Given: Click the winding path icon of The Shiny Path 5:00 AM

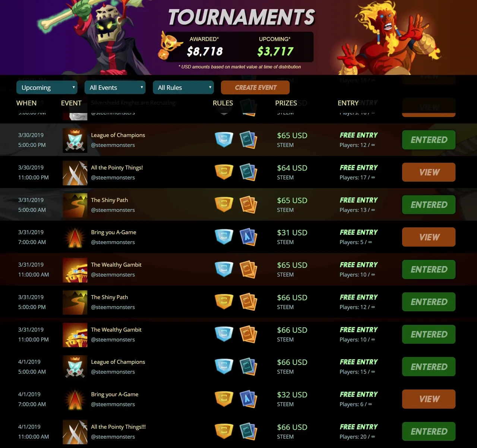Looking at the screenshot, I should coord(75,205).
